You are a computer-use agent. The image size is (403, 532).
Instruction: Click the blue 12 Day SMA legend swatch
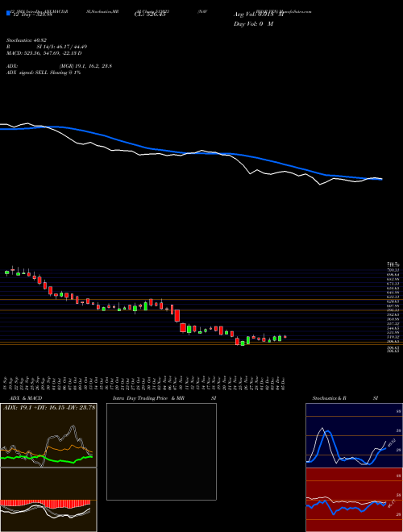pos(8,13)
